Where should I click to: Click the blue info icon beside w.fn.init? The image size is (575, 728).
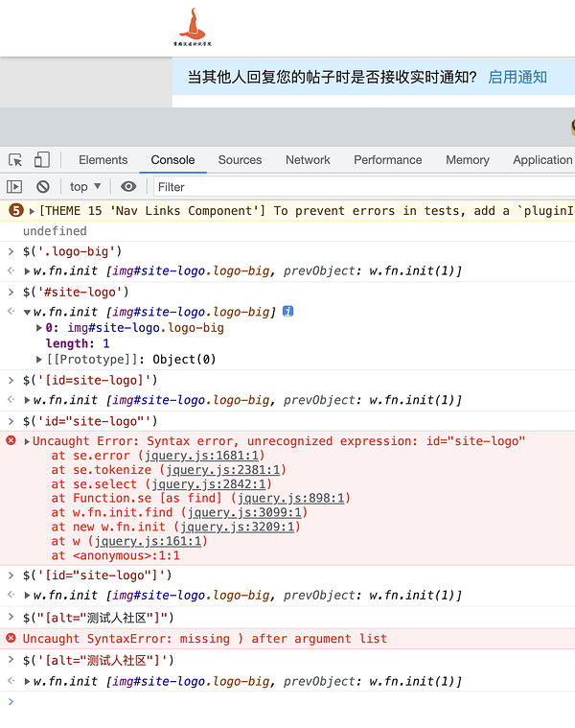(287, 311)
